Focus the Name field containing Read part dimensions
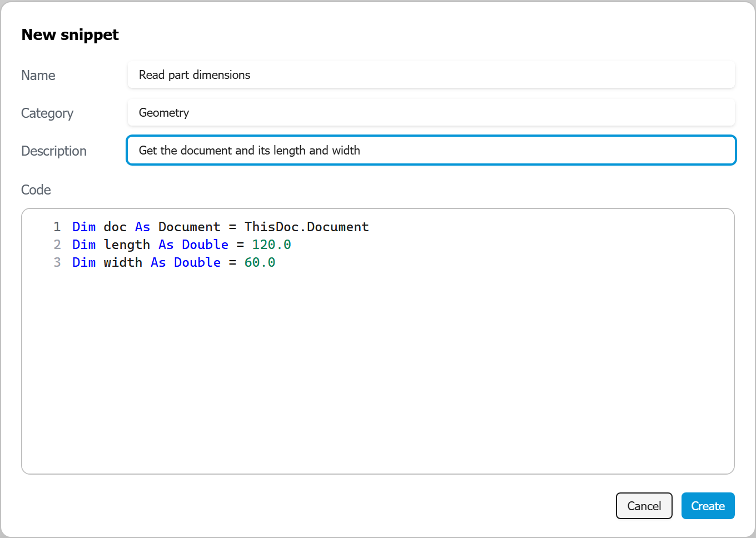Image resolution: width=756 pixels, height=538 pixels. point(431,75)
